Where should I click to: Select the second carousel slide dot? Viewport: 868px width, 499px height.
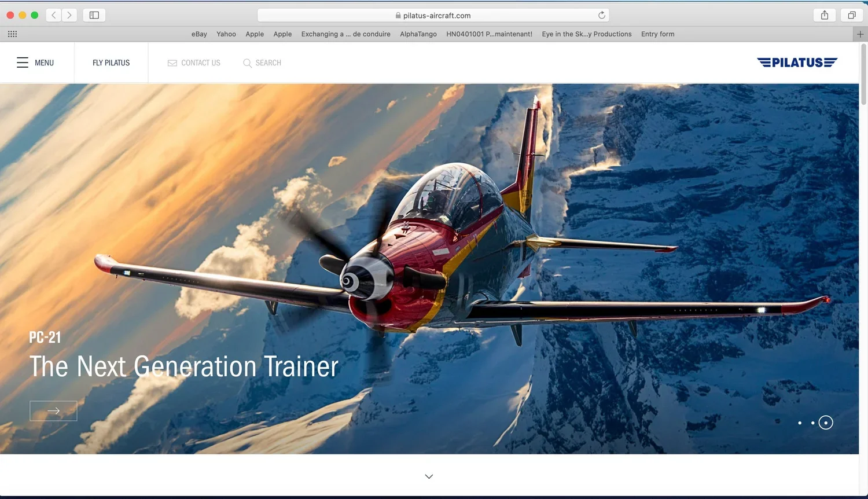(812, 423)
